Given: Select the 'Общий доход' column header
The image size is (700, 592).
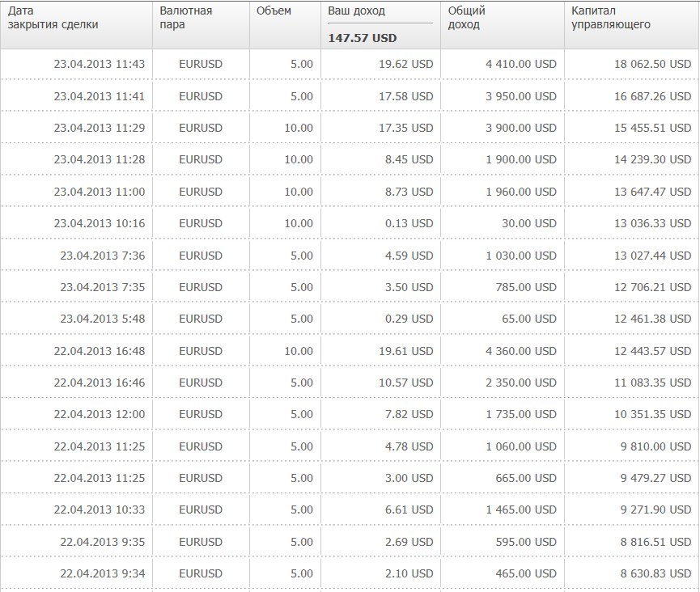Looking at the screenshot, I should click(x=466, y=18).
